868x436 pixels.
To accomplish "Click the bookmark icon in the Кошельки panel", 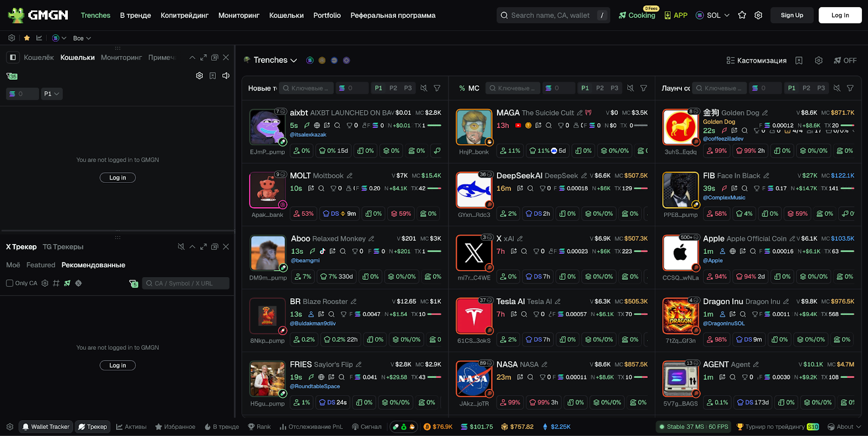I will point(213,76).
